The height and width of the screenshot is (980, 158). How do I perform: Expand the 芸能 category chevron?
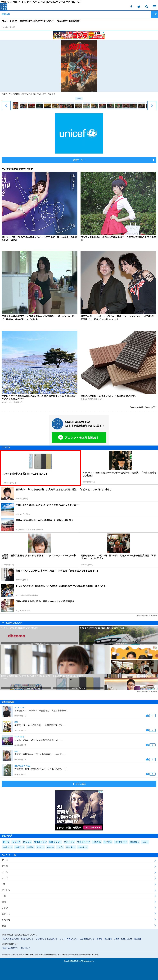[155, 896]
